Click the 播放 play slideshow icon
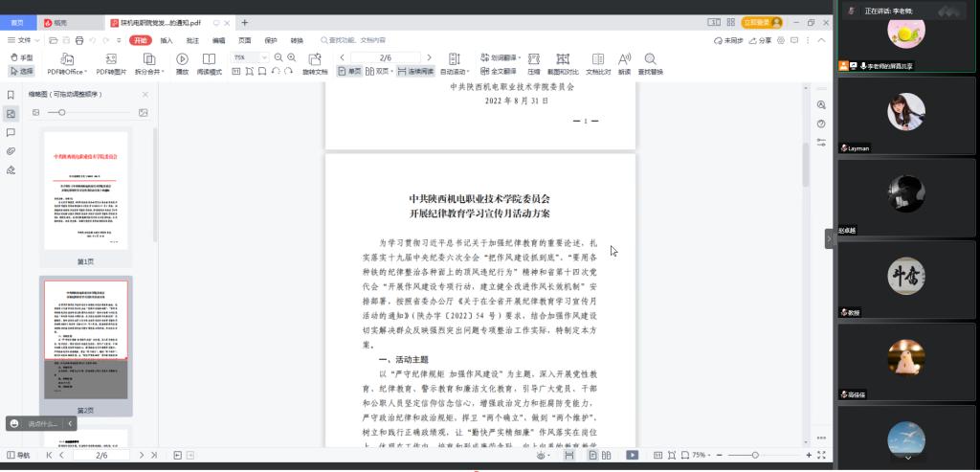Screen dimensions: 980x472 (182, 63)
